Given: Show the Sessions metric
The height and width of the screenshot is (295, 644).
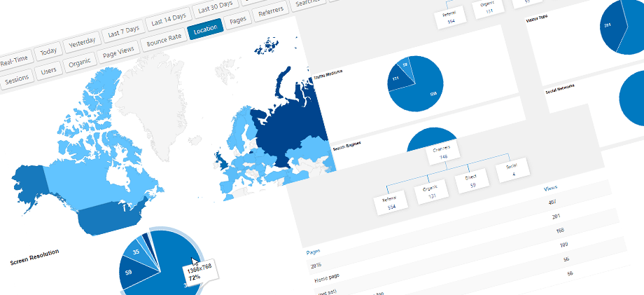Looking at the screenshot, I should pos(17,78).
